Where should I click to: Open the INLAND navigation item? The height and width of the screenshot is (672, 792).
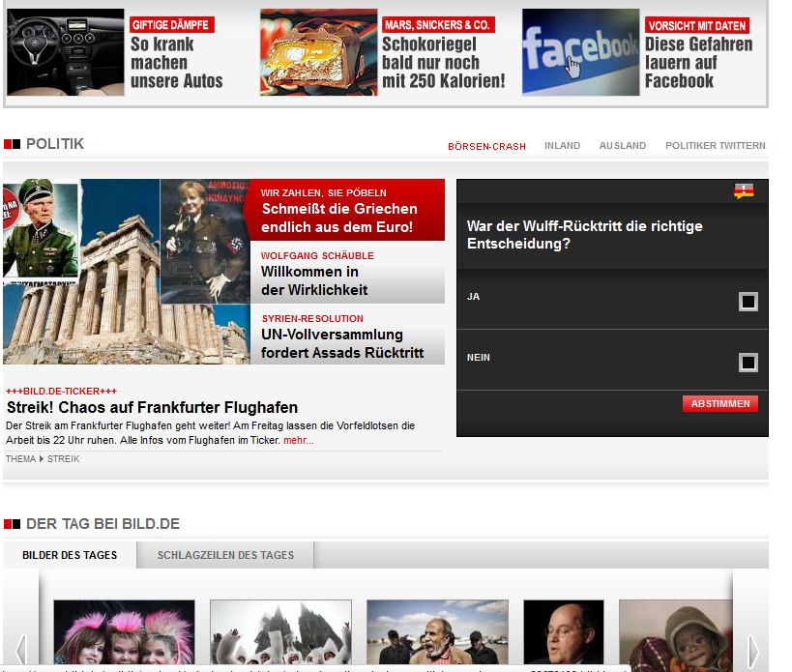click(x=563, y=145)
